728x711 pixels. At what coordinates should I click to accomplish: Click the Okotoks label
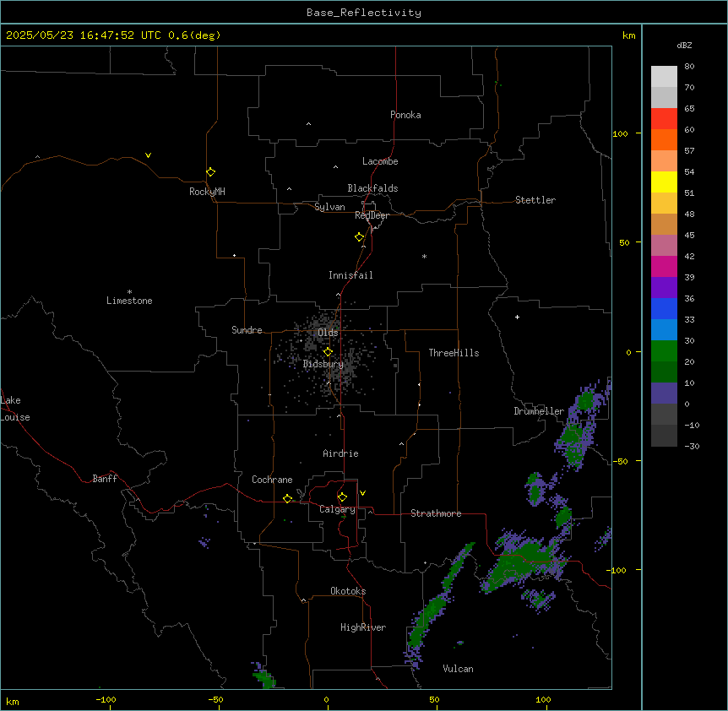pyautogui.click(x=348, y=591)
